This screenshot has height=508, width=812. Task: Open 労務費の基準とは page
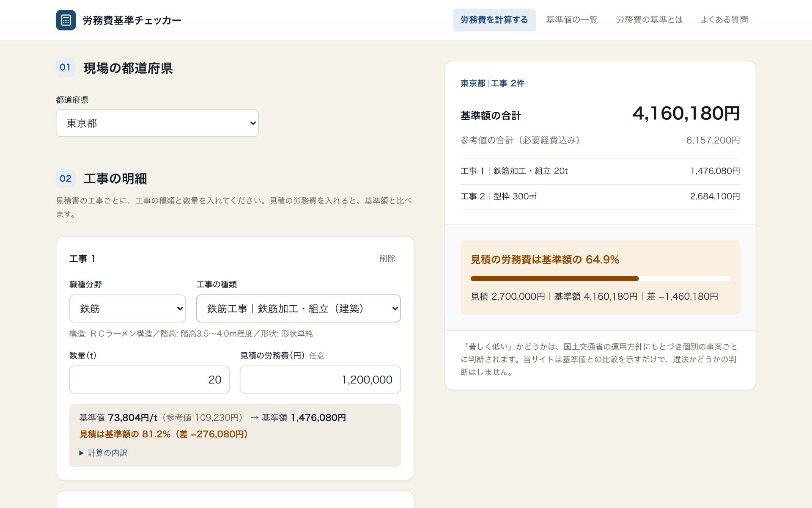[649, 20]
